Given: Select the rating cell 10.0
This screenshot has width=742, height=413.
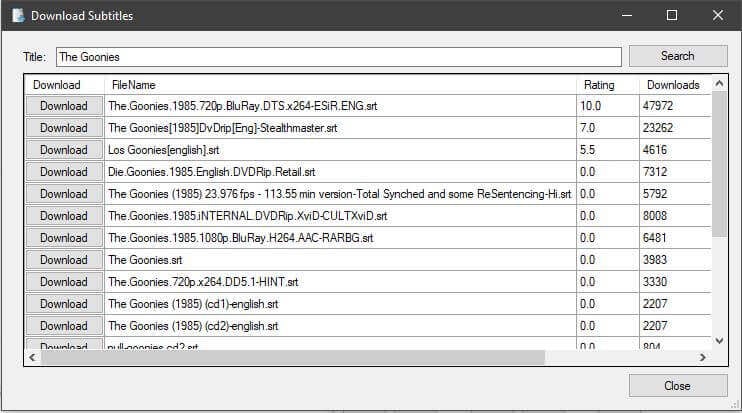Looking at the screenshot, I should pos(608,106).
